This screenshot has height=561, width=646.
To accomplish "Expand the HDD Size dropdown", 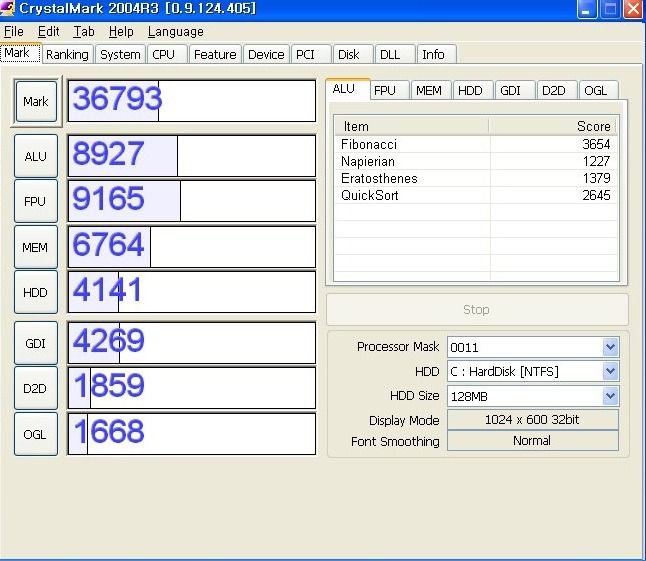I will coord(610,396).
